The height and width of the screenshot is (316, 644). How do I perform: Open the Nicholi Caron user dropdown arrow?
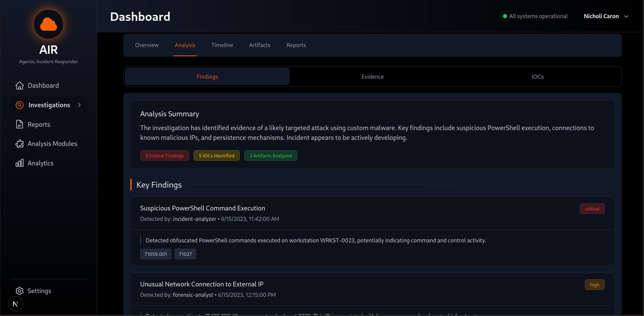point(626,16)
